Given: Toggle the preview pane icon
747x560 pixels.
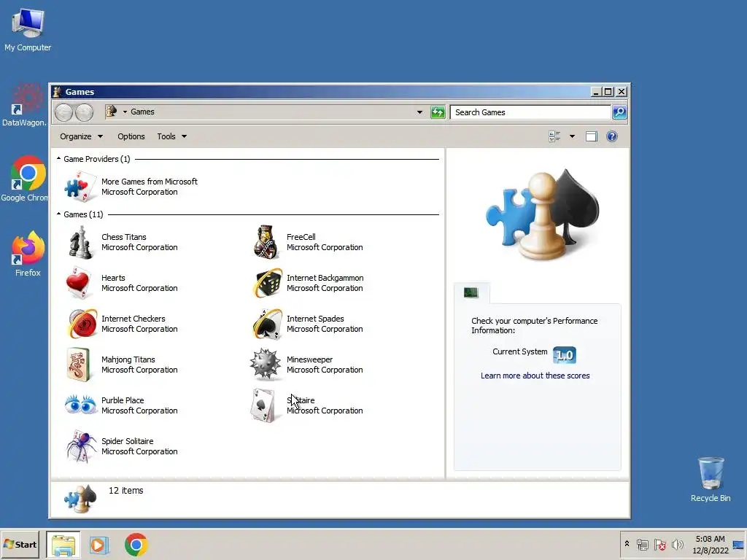Looking at the screenshot, I should click(591, 136).
